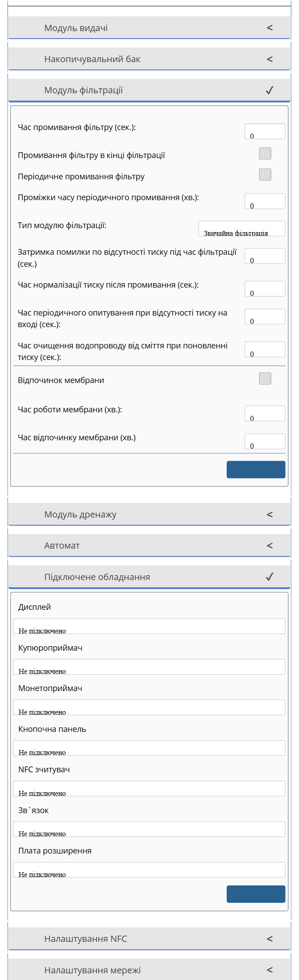Select Купюроприймач connection dropdown
This screenshot has height=980, width=299.
click(x=149, y=667)
